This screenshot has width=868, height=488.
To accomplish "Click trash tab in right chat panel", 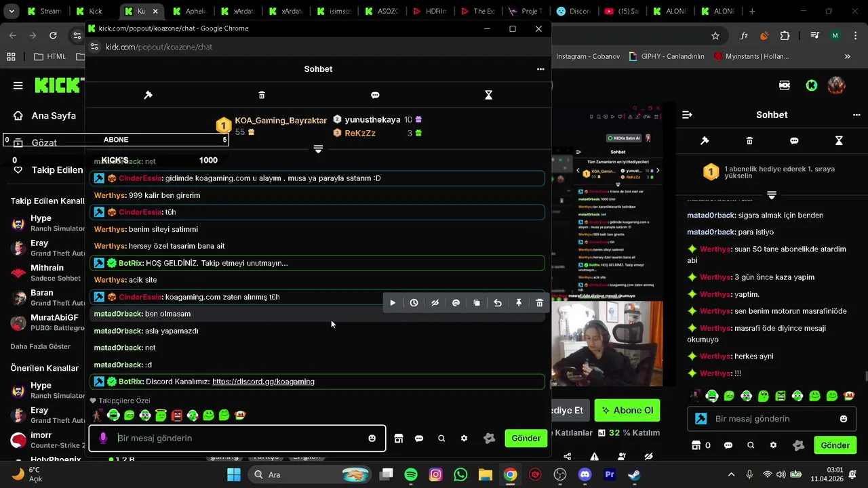I will (749, 141).
